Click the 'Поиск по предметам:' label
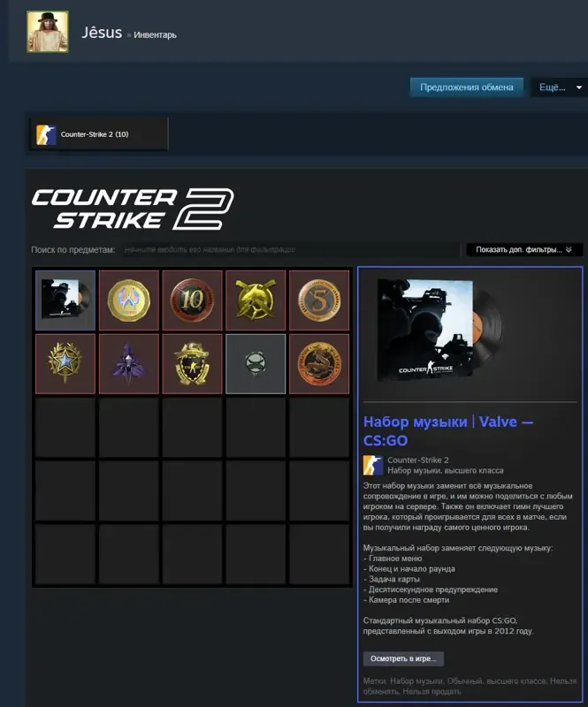The height and width of the screenshot is (707, 588). pos(73,249)
